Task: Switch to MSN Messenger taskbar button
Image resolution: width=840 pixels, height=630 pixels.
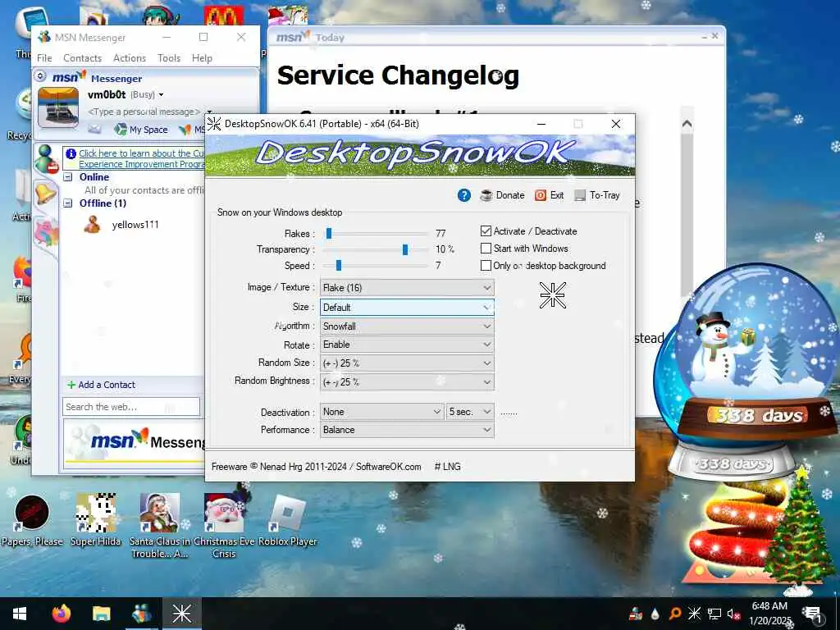Action: click(x=141, y=614)
